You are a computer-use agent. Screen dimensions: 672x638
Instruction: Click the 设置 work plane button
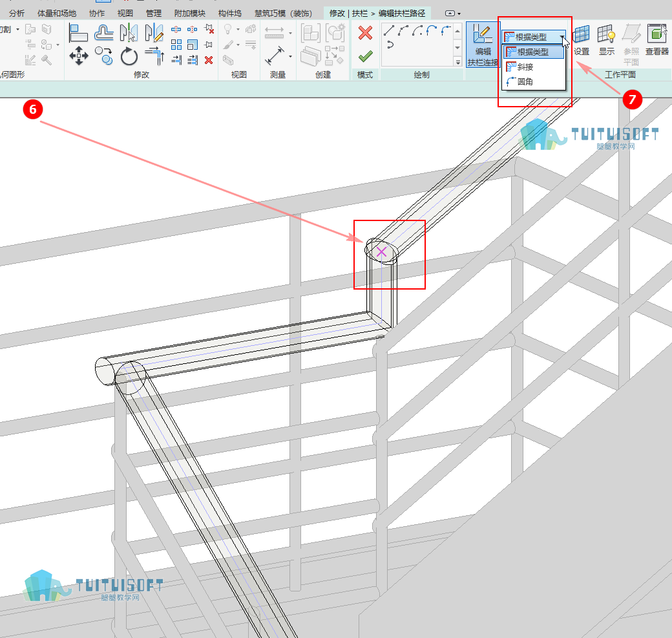582,40
